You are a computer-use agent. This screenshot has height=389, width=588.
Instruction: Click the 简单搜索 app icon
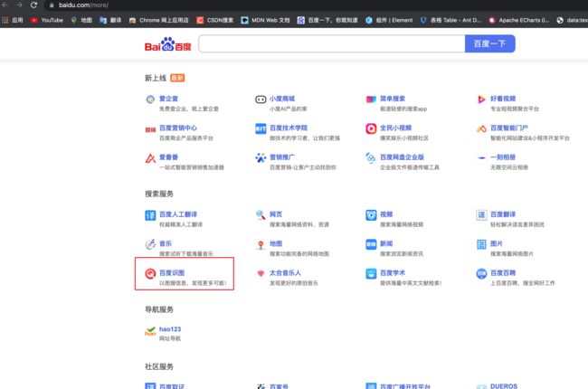pyautogui.click(x=371, y=100)
